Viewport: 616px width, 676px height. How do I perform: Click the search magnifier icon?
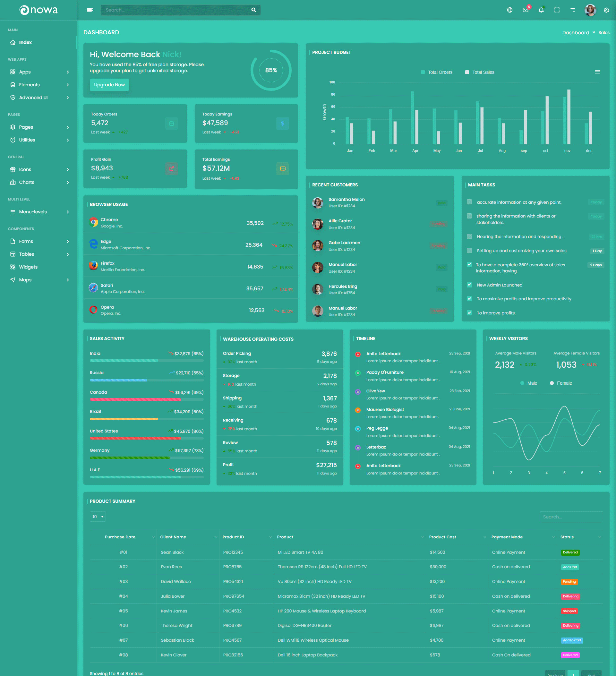click(x=253, y=10)
